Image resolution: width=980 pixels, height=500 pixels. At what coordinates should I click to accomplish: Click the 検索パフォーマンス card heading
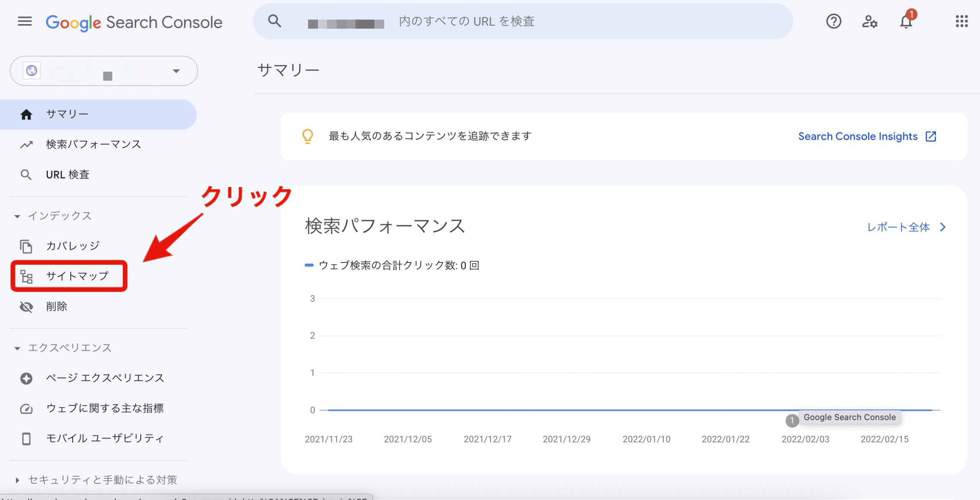pyautogui.click(x=385, y=226)
